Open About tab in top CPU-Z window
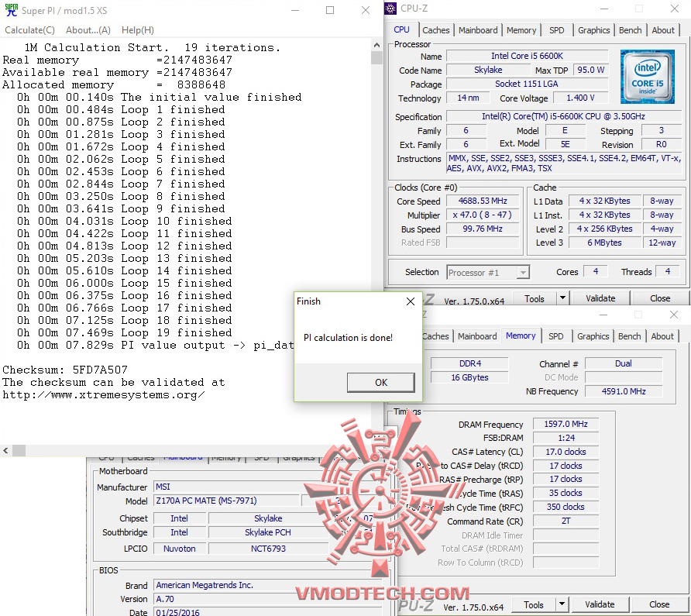The image size is (691, 616). pyautogui.click(x=663, y=30)
